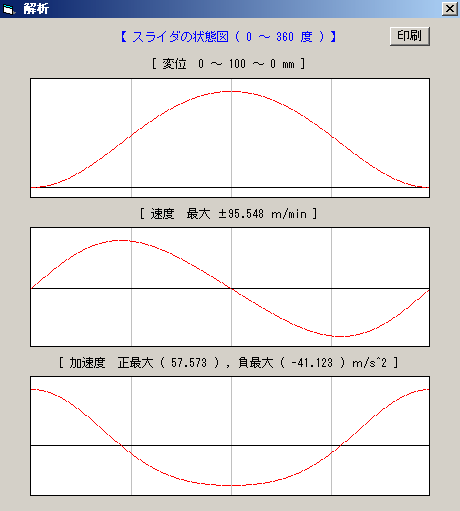Viewport: 460px width, 511px height.
Task: Click the 変位 0～100～0 mm label
Action: [x=229, y=63]
